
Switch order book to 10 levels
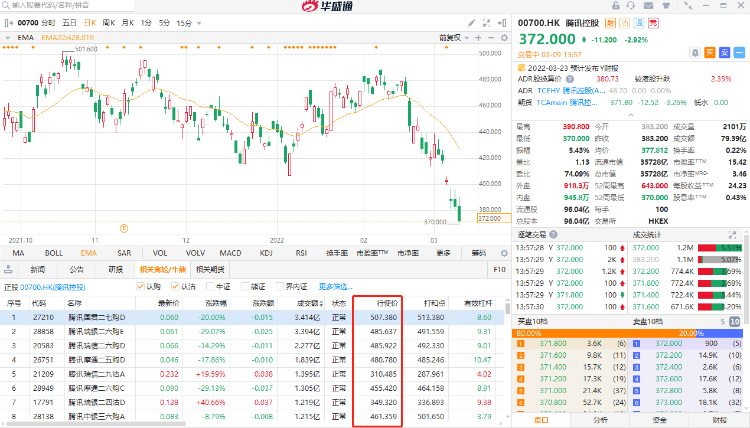click(x=735, y=322)
